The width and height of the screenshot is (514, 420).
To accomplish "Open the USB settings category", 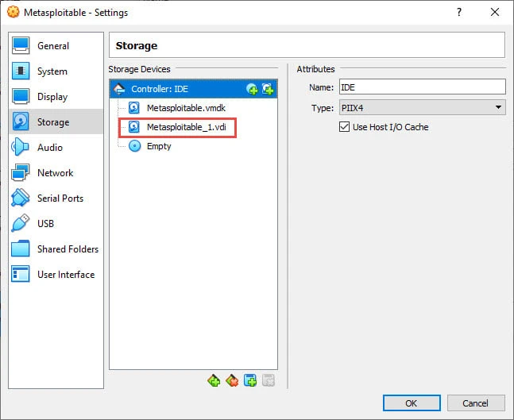I will tap(56, 223).
